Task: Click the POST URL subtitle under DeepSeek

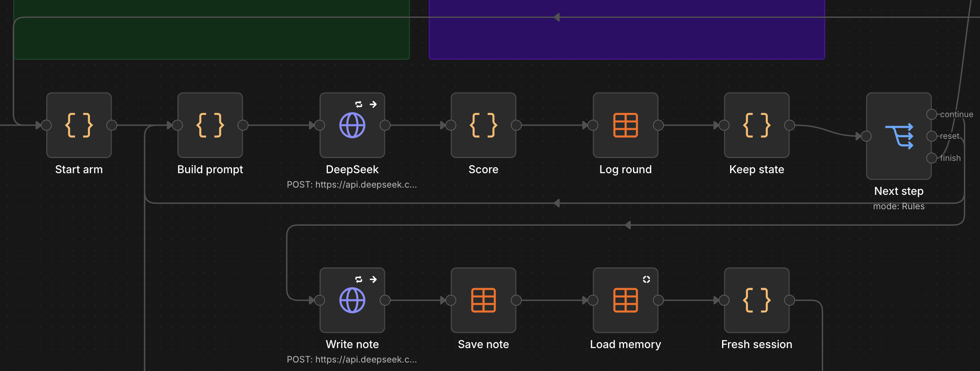Action: tap(352, 185)
